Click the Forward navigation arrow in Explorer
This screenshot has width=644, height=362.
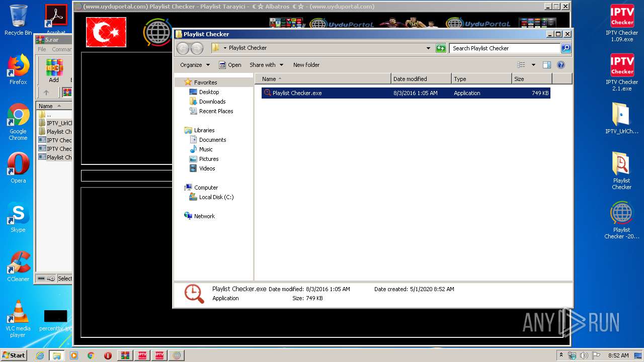(x=197, y=48)
